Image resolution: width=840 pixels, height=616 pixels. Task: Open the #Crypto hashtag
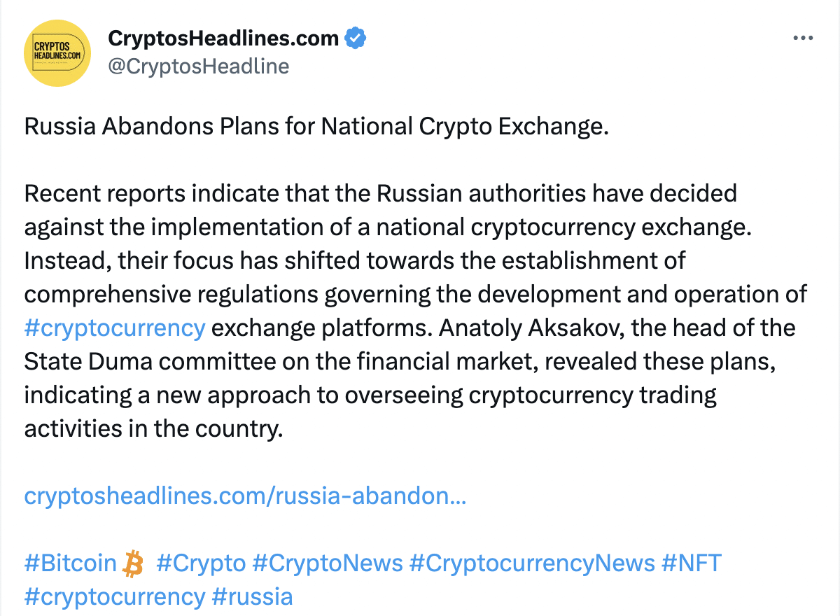point(202,563)
